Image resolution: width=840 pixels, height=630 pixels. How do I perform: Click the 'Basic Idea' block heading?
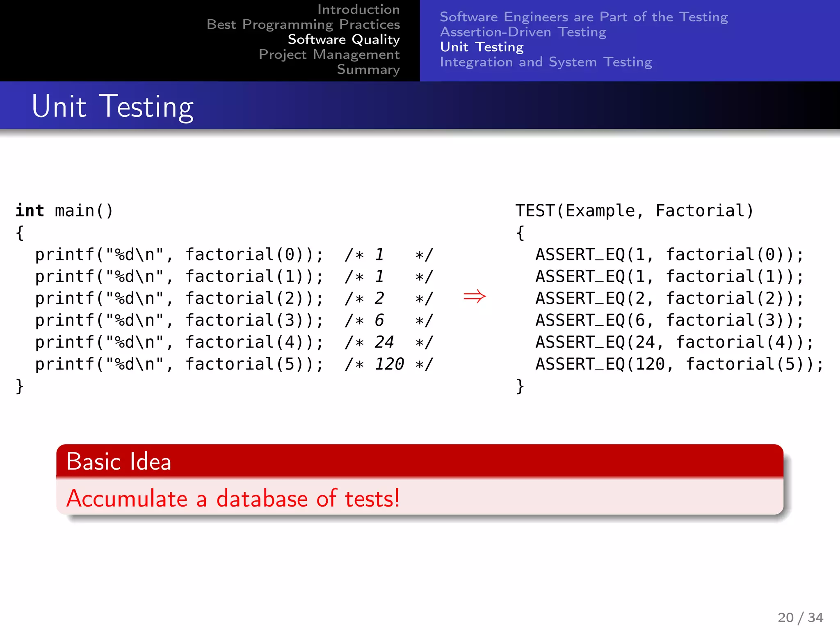[x=119, y=461]
